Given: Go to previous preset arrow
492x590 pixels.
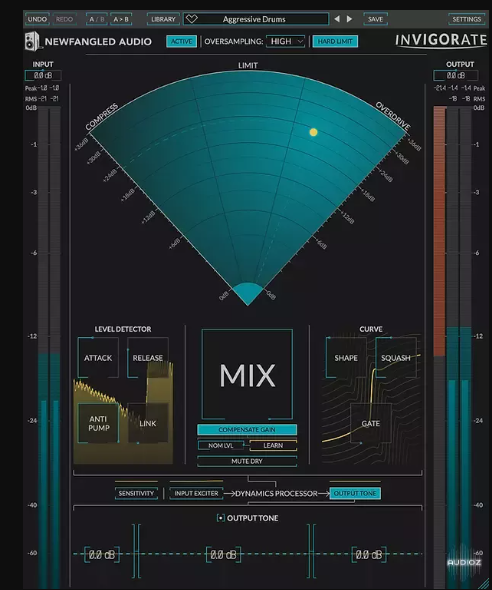Looking at the screenshot, I should (x=337, y=19).
